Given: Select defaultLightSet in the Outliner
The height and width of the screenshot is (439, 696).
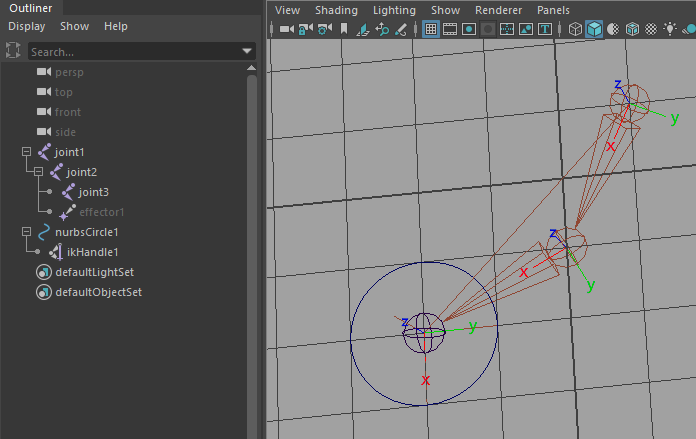Looking at the screenshot, I should 95,272.
